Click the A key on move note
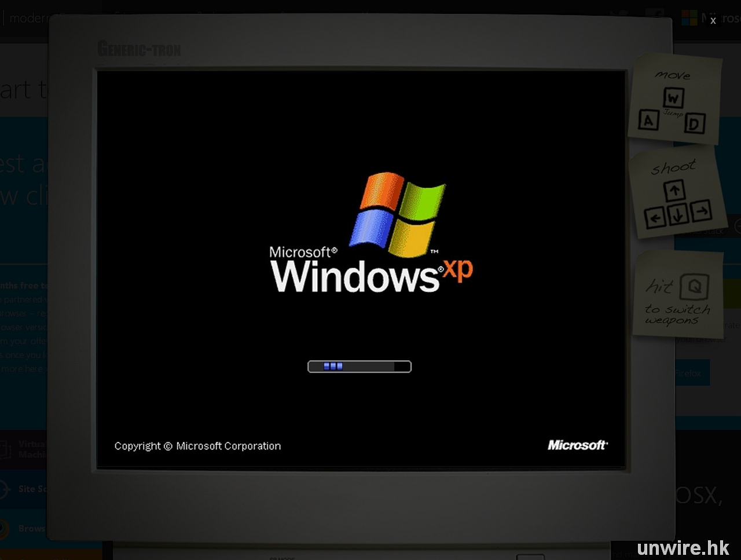The image size is (741, 560). pos(648,120)
